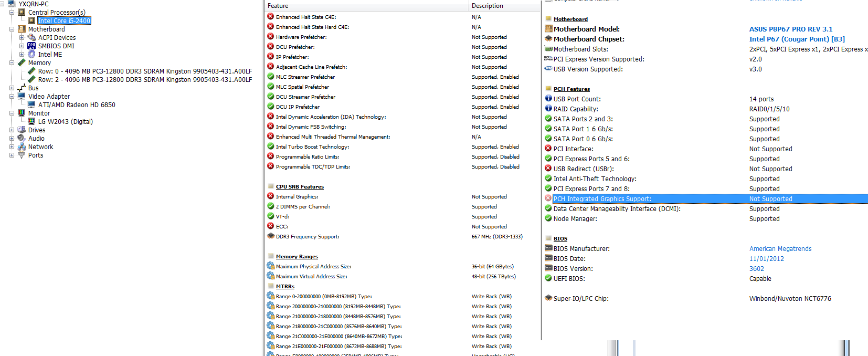Click the Intel ME tree icon
The image size is (868, 356).
[x=31, y=54]
